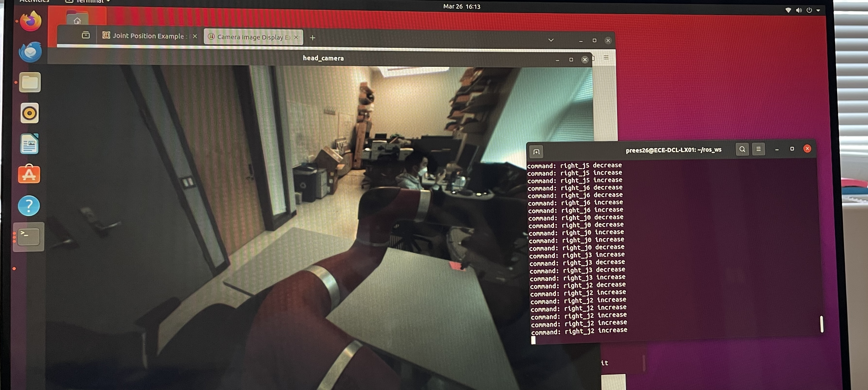This screenshot has height=390, width=868.
Task: Click the power icon in top bar
Action: [x=809, y=10]
